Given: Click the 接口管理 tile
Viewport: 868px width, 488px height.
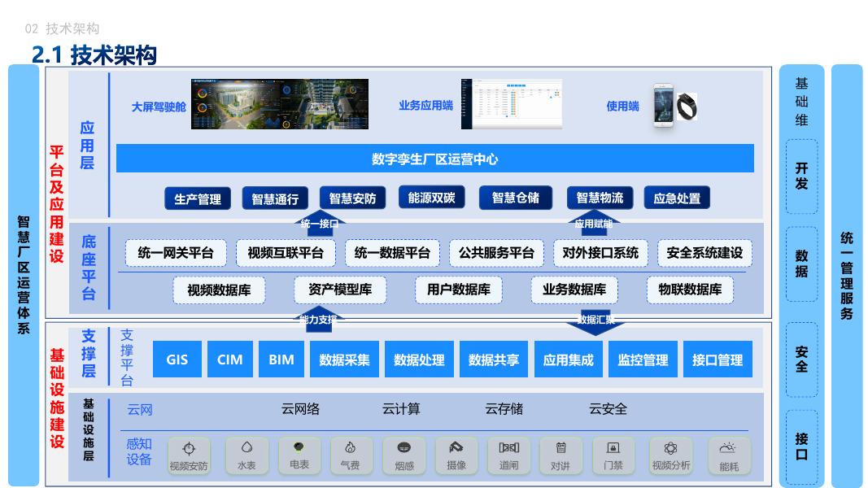Looking at the screenshot, I should point(718,359).
